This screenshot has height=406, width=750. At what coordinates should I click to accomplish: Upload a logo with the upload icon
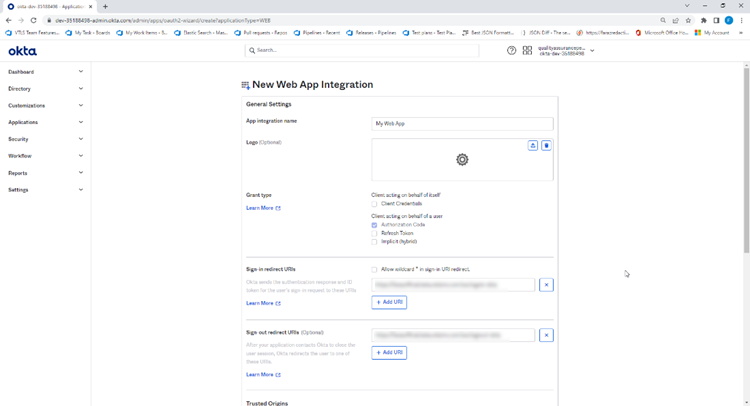[532, 145]
